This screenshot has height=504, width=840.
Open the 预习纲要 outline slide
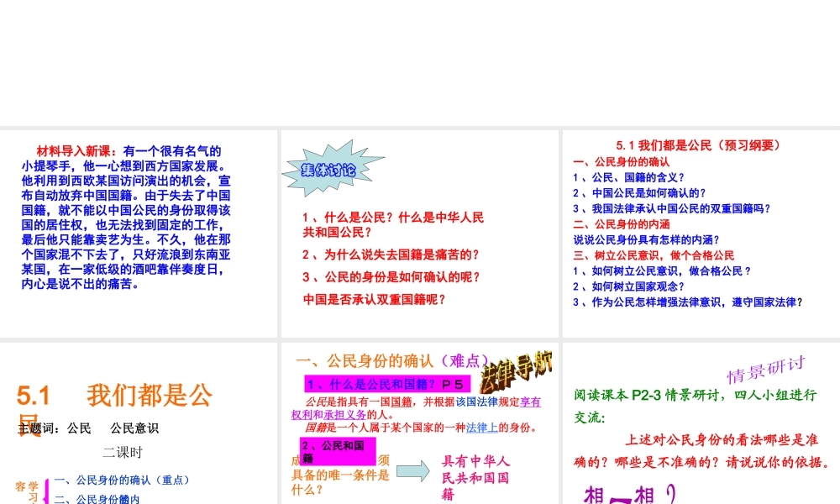(x=699, y=233)
